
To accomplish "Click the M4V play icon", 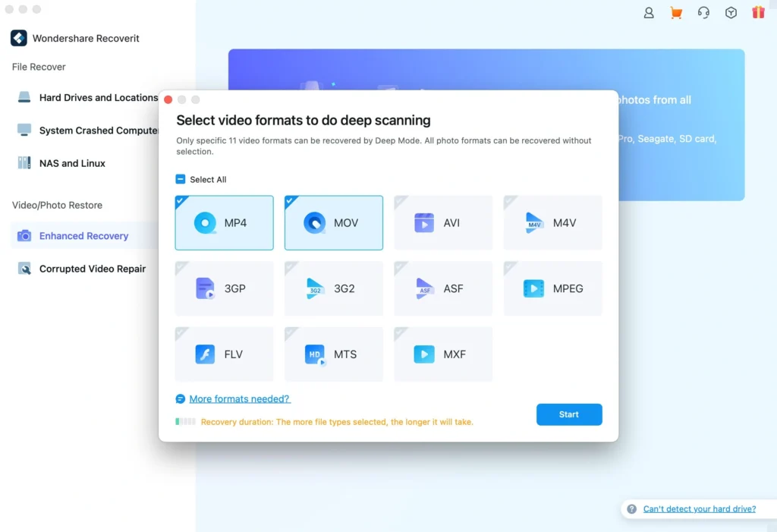I will [x=533, y=223].
